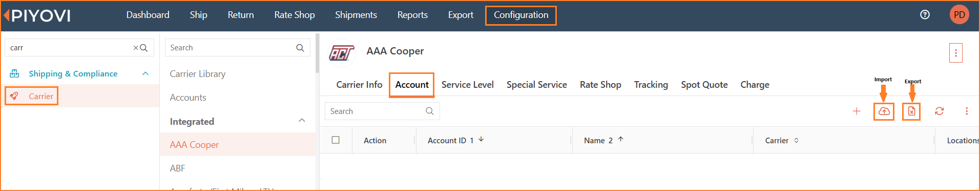Open the help question mark icon
980x191 pixels.
click(925, 15)
